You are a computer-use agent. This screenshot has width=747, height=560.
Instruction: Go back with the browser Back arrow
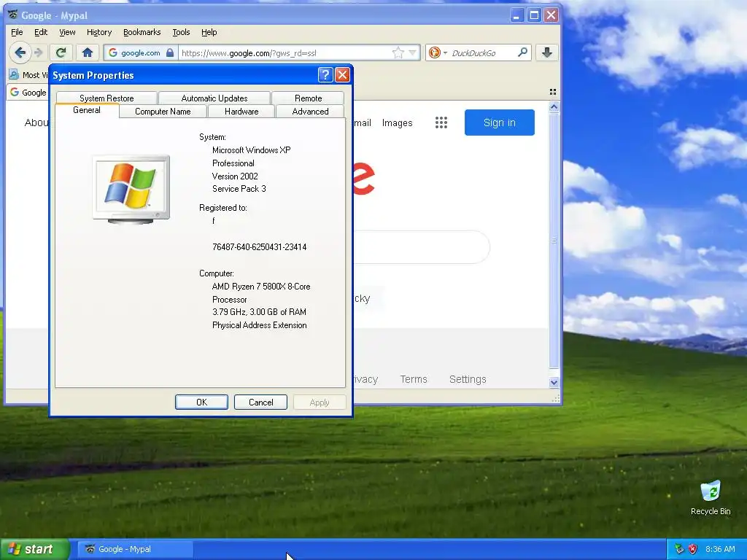pyautogui.click(x=20, y=52)
